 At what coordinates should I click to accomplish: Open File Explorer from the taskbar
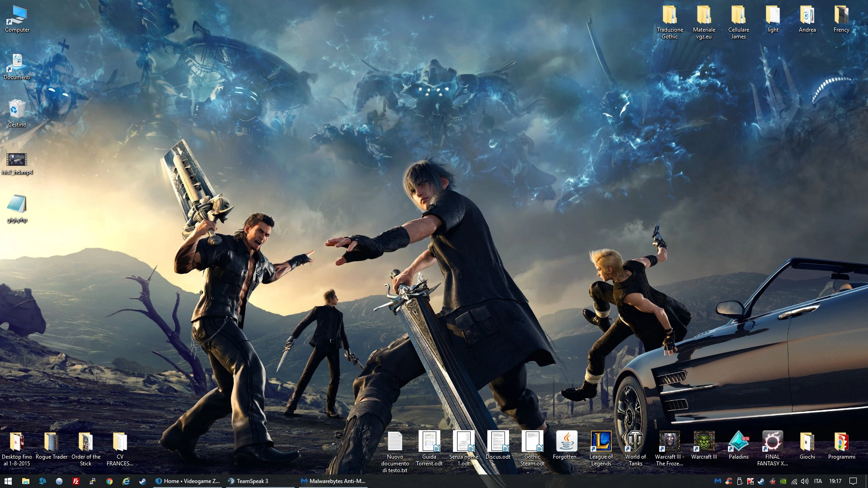pos(25,481)
